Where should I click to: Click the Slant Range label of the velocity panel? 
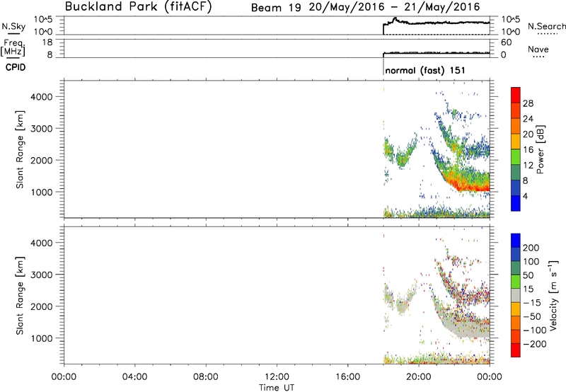click(20, 296)
